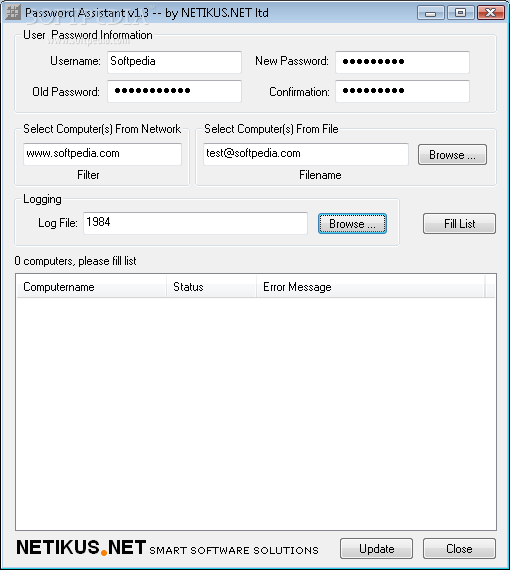Click the Error Message column header
510x570 pixels.
point(370,287)
